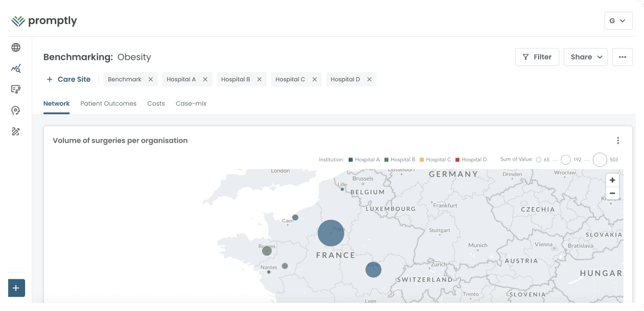Switch to the Patient Outcomes tab
Image resolution: width=644 pixels, height=311 pixels.
click(x=109, y=103)
